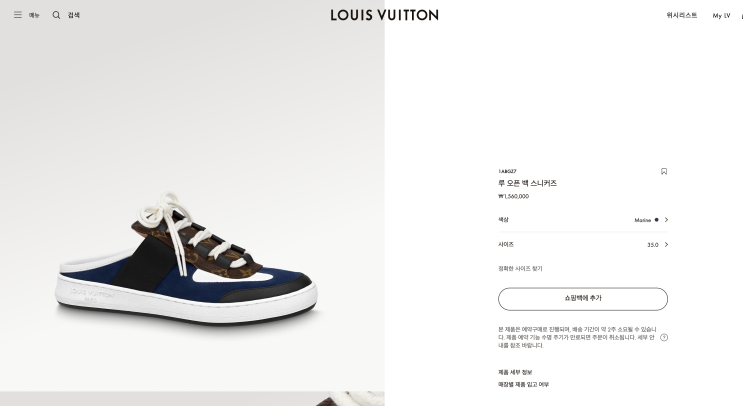Click the Louis Vuitton logo
Viewport: 743px width, 406px height.
(384, 15)
